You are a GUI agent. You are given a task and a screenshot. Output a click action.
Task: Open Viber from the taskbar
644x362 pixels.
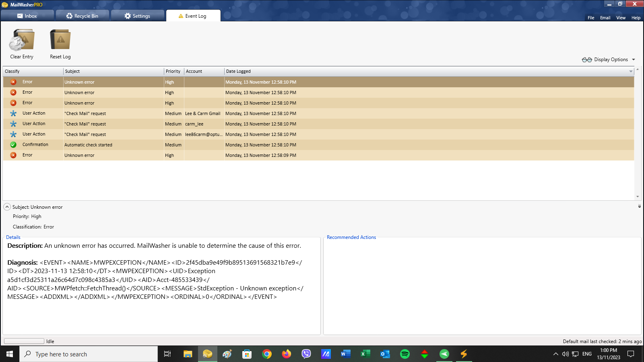coord(306,354)
